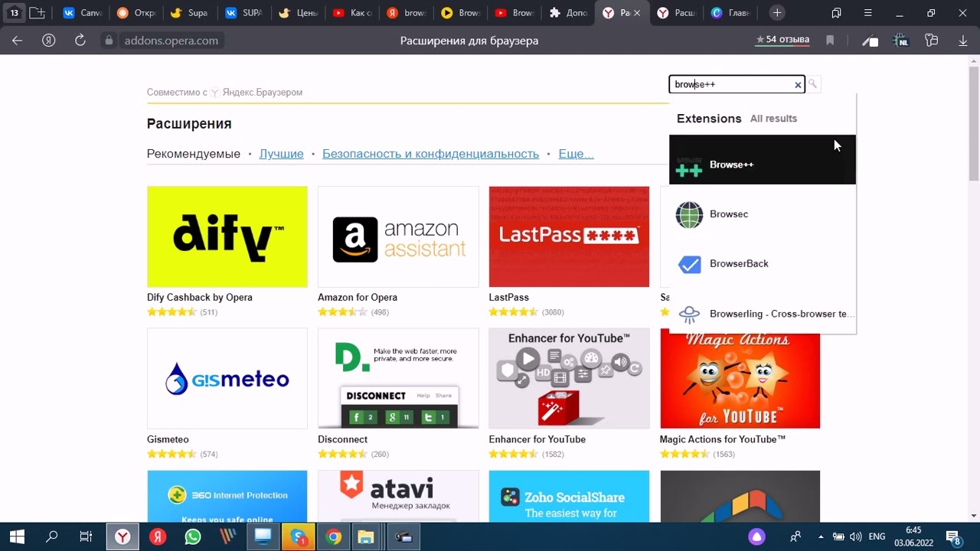The image size is (980, 551).
Task: Switch to the VK Canva tab
Action: [x=82, y=13]
